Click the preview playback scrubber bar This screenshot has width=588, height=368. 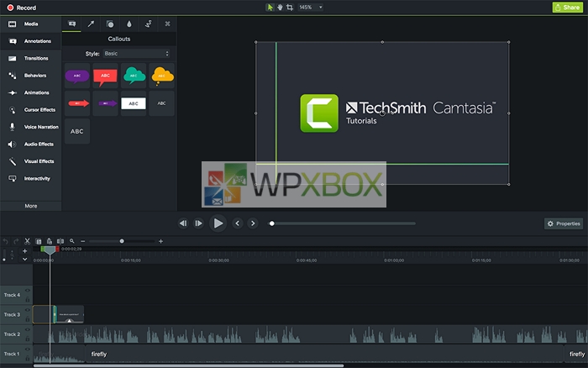pos(343,223)
